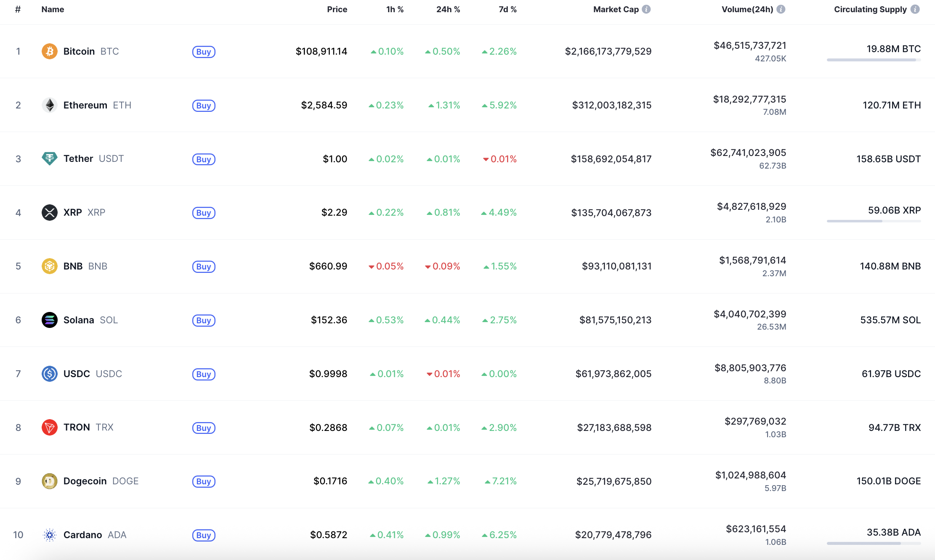Screen dimensions: 935x560
Task: Click the TRON logo icon
Action: 49,427
